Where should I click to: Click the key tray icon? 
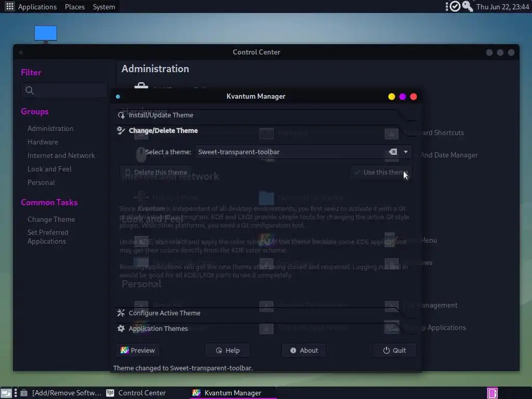[468, 6]
